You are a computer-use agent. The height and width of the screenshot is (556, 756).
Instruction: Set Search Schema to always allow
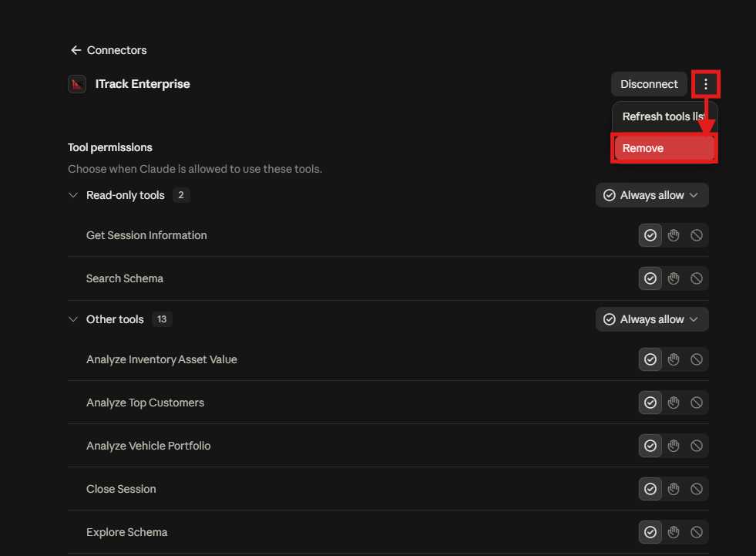[650, 278]
